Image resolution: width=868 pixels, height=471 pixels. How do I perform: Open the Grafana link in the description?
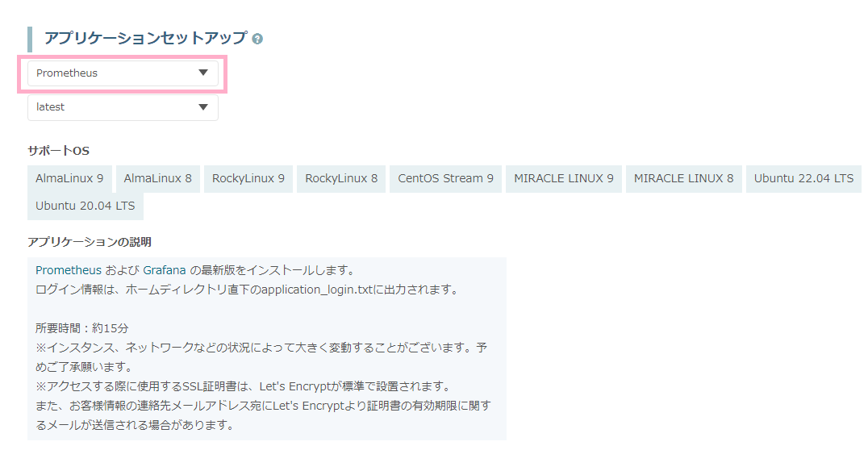click(x=165, y=269)
